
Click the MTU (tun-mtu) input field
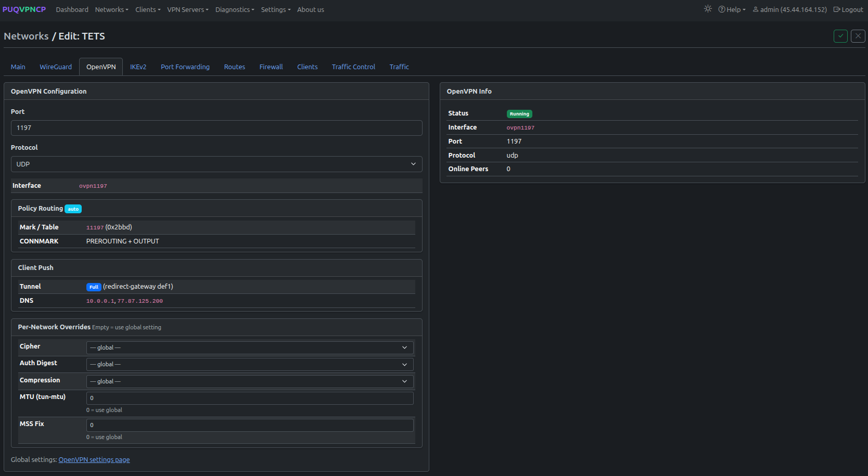pos(250,398)
